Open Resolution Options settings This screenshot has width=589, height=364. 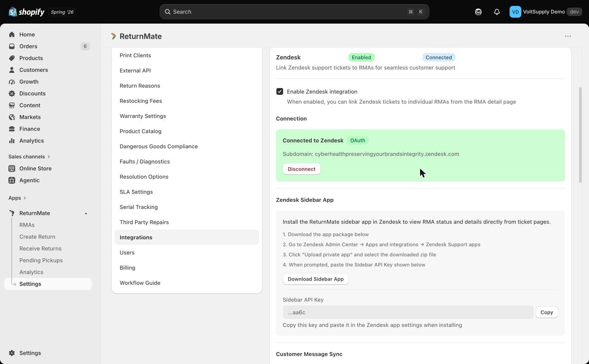[x=187, y=177]
